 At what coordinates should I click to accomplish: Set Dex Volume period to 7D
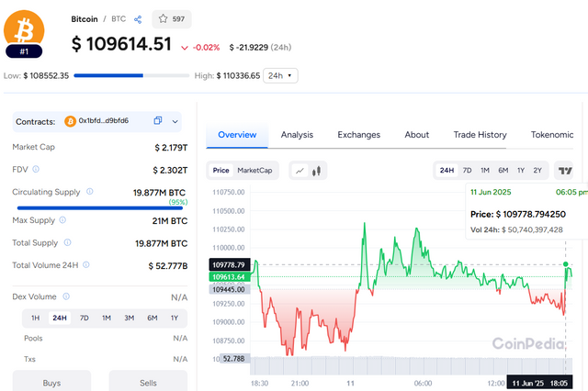84,318
